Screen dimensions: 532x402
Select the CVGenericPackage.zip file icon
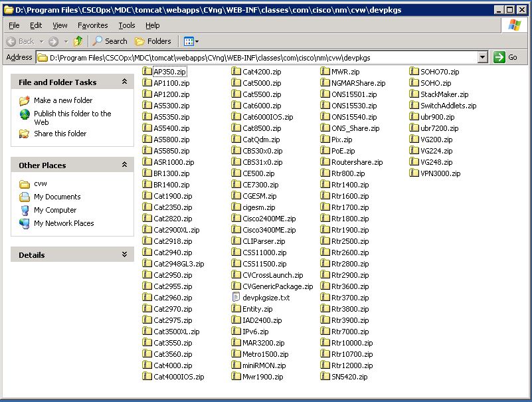coord(236,286)
